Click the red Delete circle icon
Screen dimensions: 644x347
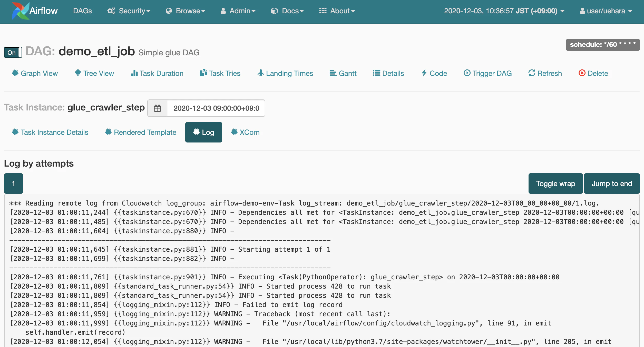coord(582,73)
